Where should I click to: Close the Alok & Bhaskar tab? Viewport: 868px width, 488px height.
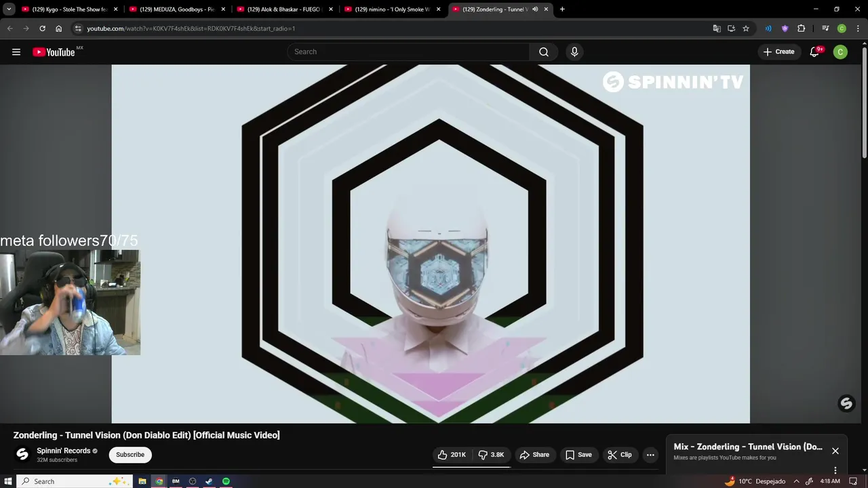pyautogui.click(x=331, y=9)
